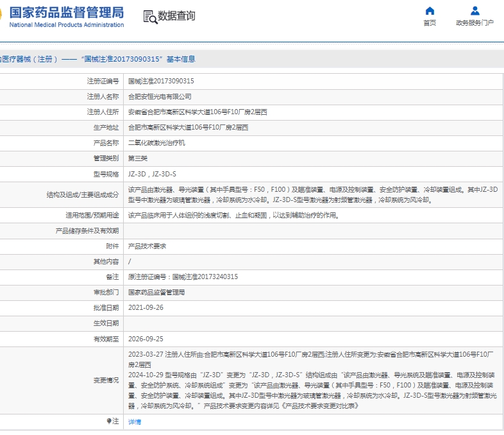Click the 注册人住所 row label

103,112
